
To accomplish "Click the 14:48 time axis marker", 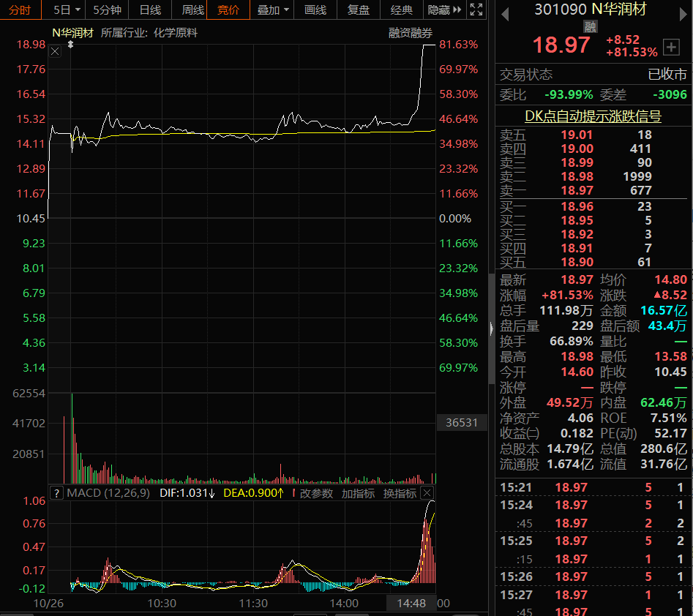I will tap(411, 603).
